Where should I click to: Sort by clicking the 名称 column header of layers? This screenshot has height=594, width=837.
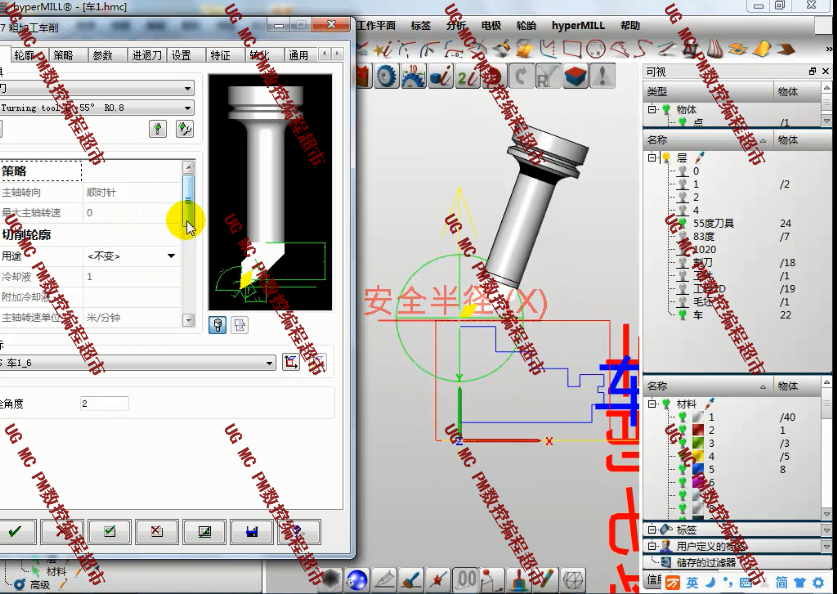[x=707, y=140]
